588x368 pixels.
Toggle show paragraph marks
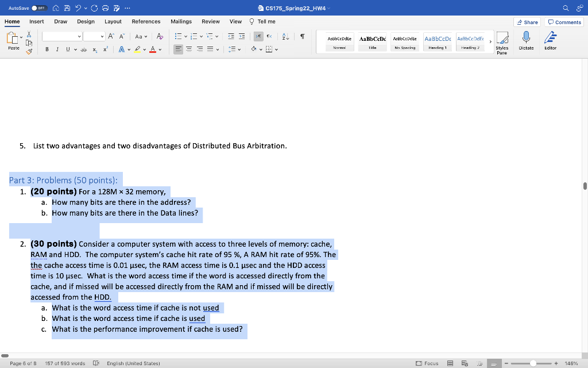(x=302, y=36)
